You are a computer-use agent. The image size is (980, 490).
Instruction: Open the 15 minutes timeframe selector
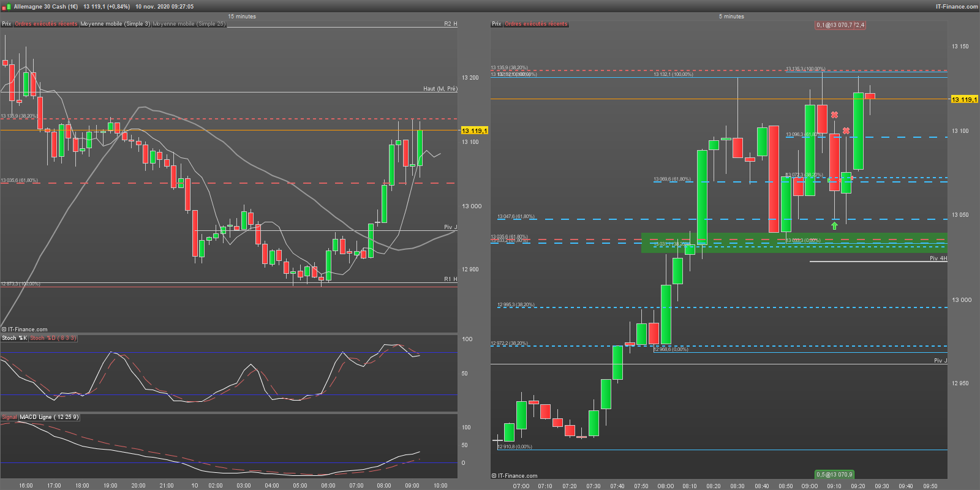click(x=242, y=17)
